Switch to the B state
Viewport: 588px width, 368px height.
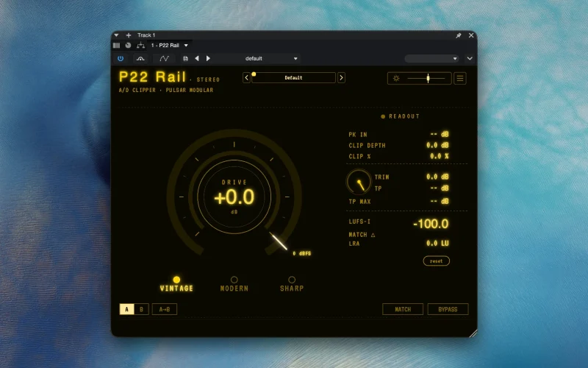click(141, 309)
